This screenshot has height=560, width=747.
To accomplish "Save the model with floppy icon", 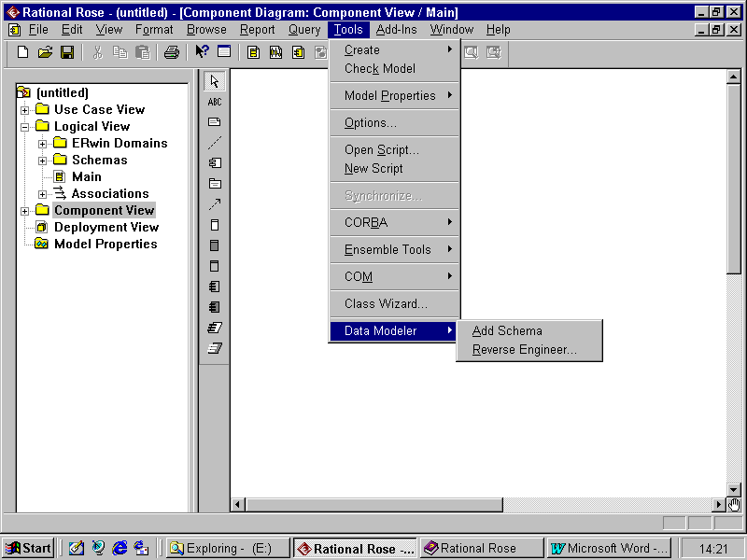I will (x=67, y=52).
